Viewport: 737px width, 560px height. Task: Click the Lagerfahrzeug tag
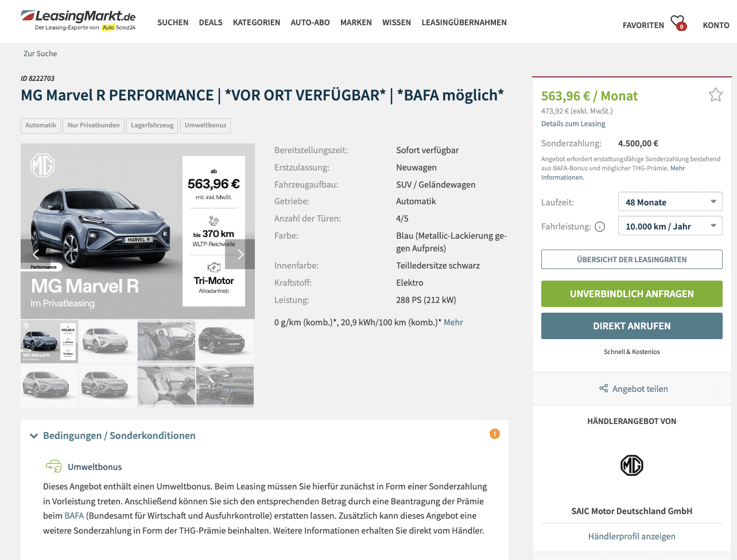[x=152, y=125]
